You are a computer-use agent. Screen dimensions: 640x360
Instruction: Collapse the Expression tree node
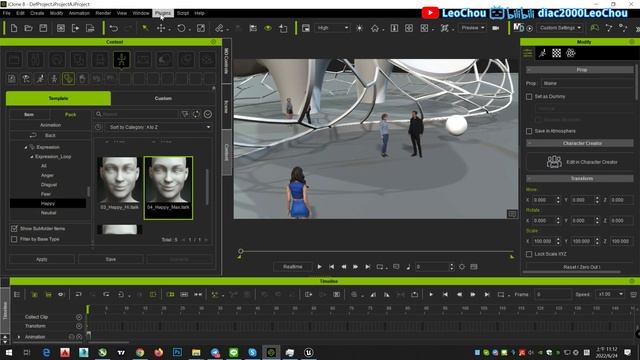pyautogui.click(x=26, y=147)
